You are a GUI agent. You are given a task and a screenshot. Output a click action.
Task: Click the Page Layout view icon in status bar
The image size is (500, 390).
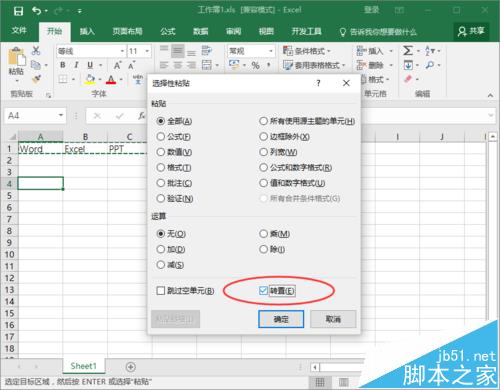(x=344, y=382)
